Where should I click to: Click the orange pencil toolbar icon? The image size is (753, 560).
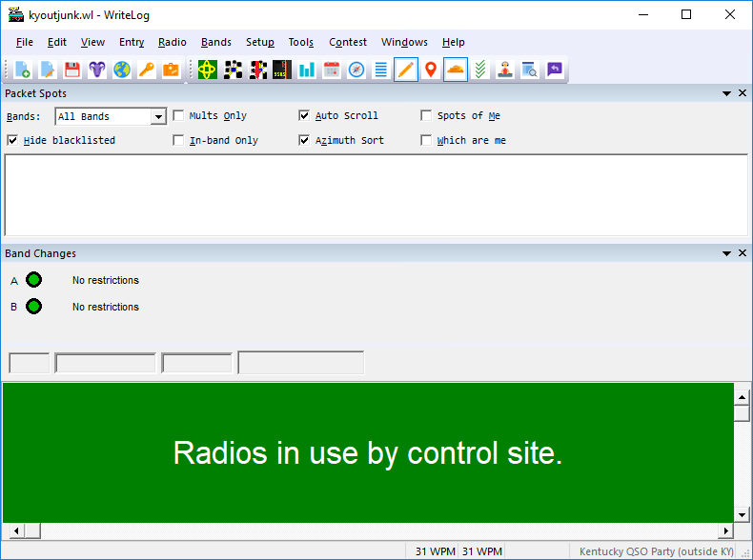406,70
